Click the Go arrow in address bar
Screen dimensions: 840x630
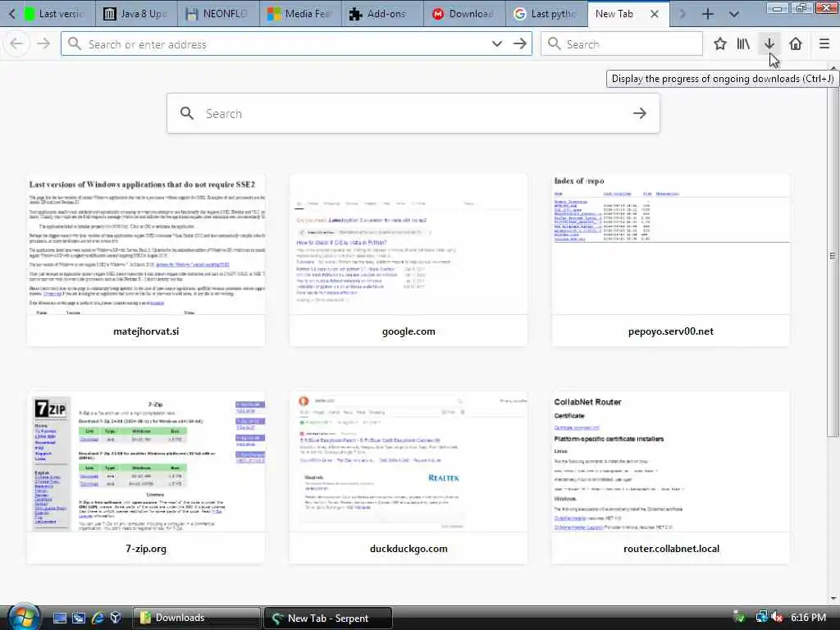point(519,44)
